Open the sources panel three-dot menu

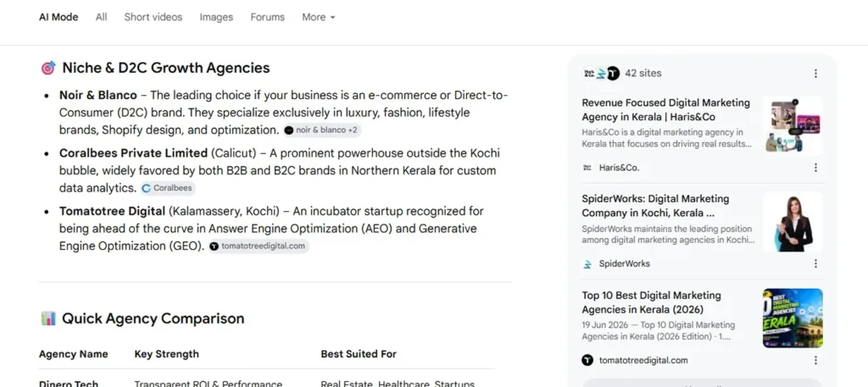coord(815,74)
